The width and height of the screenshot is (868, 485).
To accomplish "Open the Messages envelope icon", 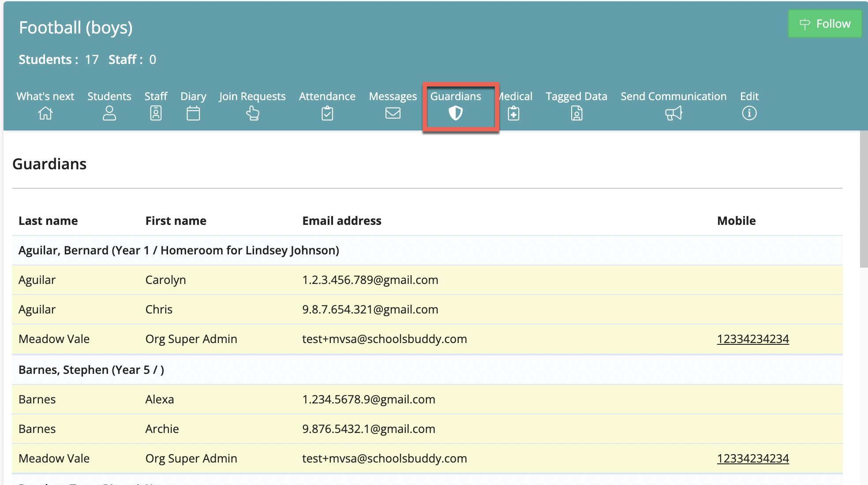I will tap(393, 113).
